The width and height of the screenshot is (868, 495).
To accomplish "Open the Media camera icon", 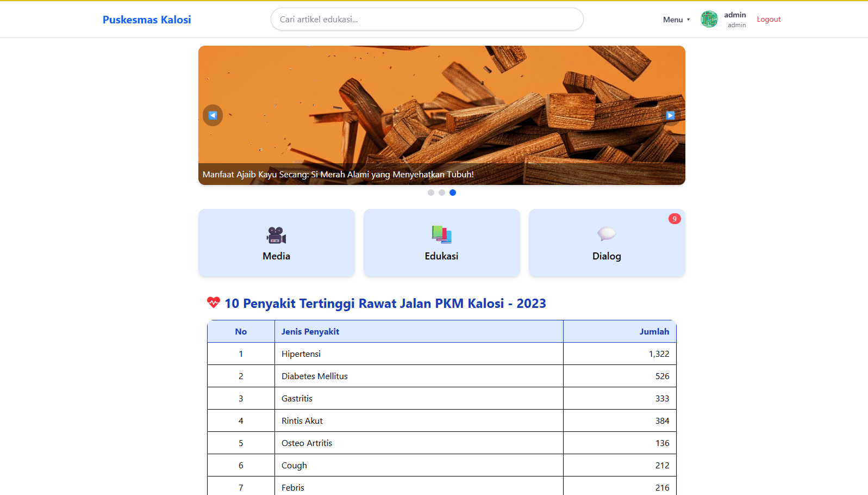I will [x=276, y=235].
